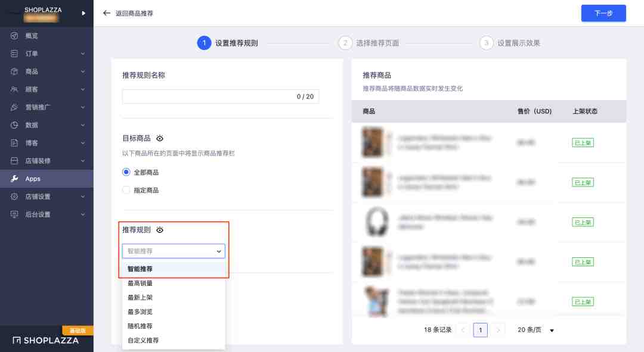
Task: Expand the 顾客 menu chevron
Action: click(83, 89)
